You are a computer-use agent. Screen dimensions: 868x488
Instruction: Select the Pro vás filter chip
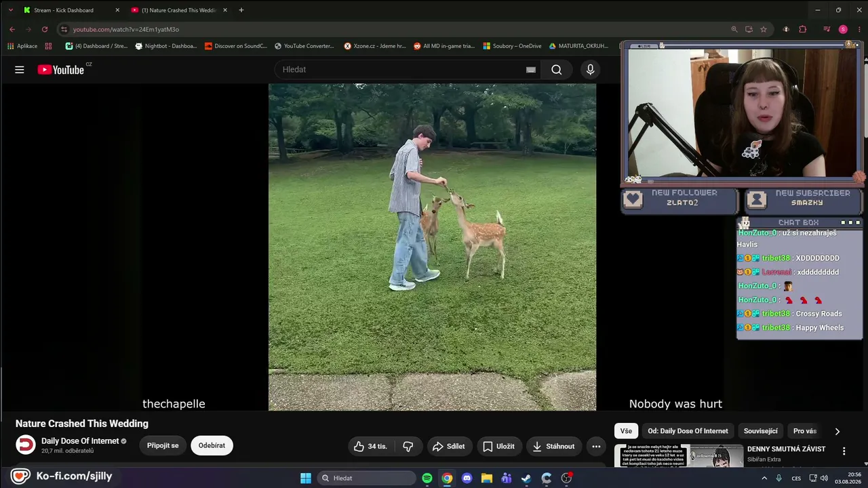pyautogui.click(x=805, y=431)
